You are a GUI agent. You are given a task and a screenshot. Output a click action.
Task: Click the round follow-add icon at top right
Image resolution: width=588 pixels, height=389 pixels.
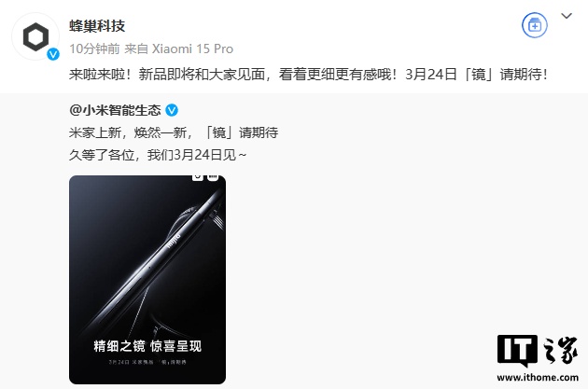coord(535,25)
